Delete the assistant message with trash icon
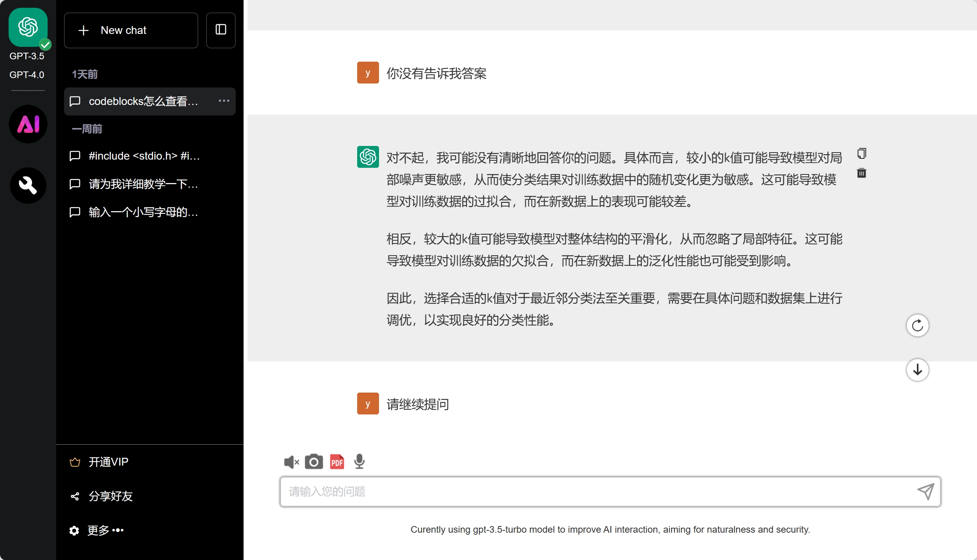 point(861,173)
